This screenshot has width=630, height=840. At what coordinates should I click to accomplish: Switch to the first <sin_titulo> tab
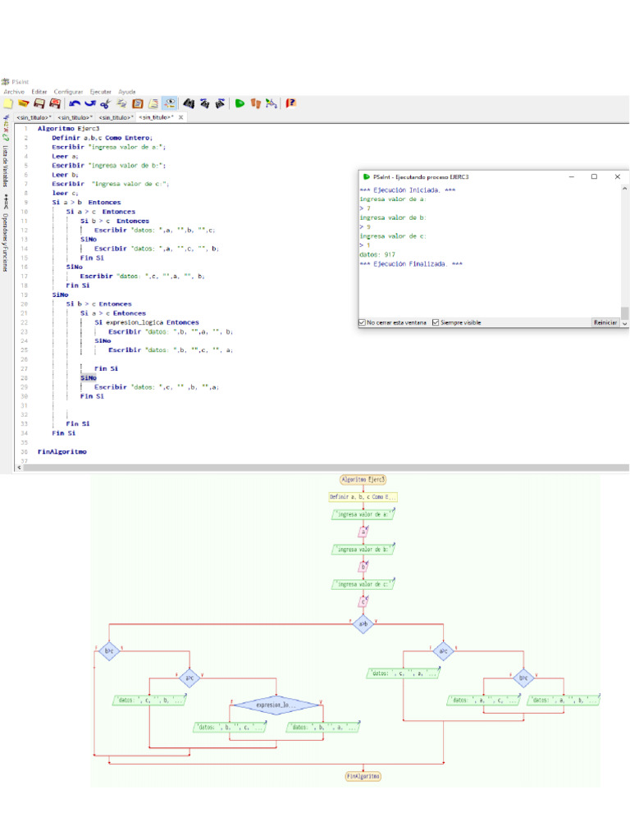pos(33,117)
